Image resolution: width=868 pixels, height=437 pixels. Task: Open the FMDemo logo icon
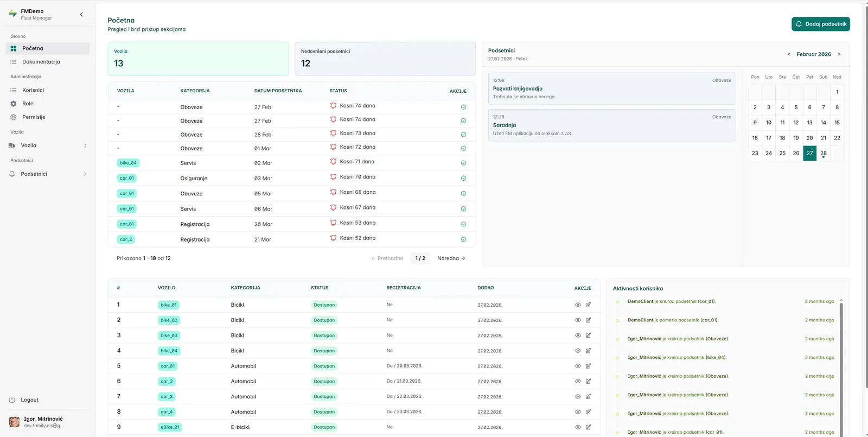coord(12,14)
